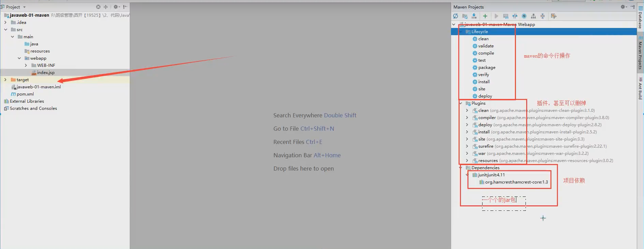Expand the deploy plugin node
Image resolution: width=644 pixels, height=249 pixels.
point(467,125)
